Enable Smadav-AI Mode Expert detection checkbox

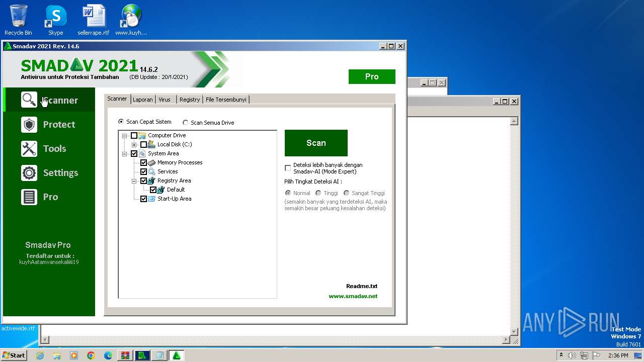click(x=288, y=168)
